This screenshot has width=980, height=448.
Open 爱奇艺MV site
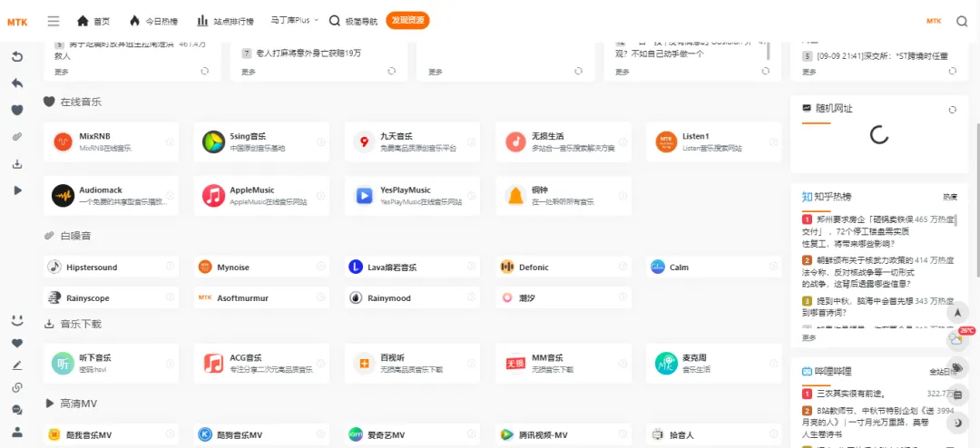coord(413,434)
